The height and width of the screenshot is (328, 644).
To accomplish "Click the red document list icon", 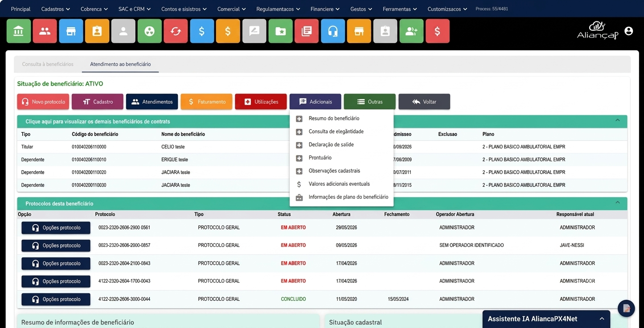I will (x=307, y=31).
